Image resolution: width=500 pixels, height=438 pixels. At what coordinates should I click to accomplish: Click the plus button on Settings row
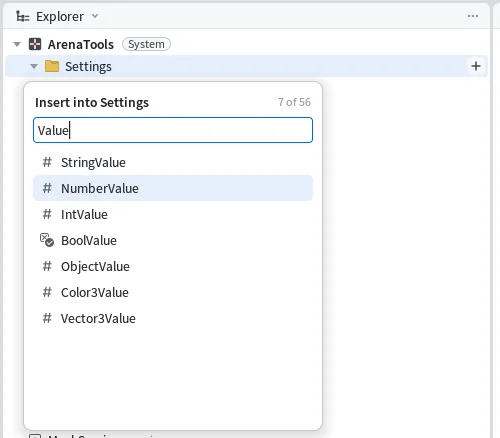(x=476, y=66)
